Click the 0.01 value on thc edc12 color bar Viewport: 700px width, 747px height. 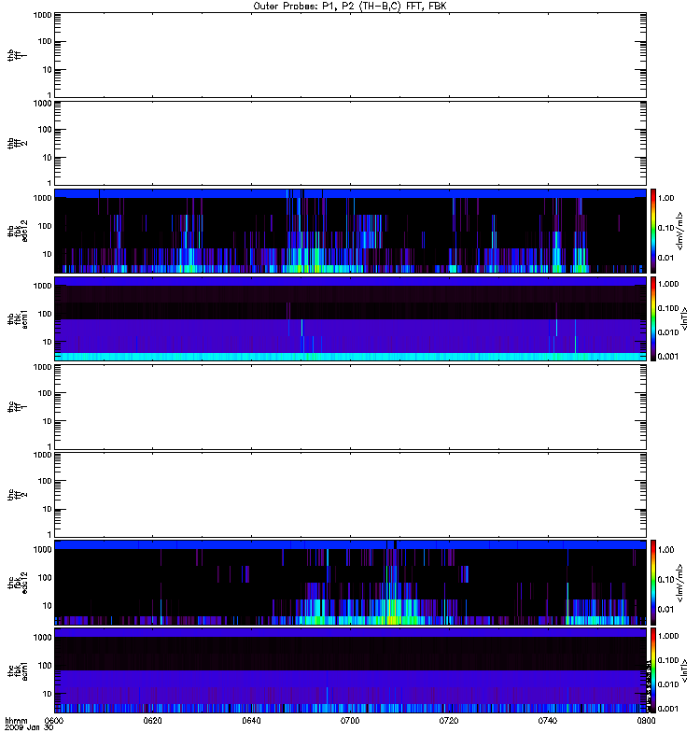665,610
